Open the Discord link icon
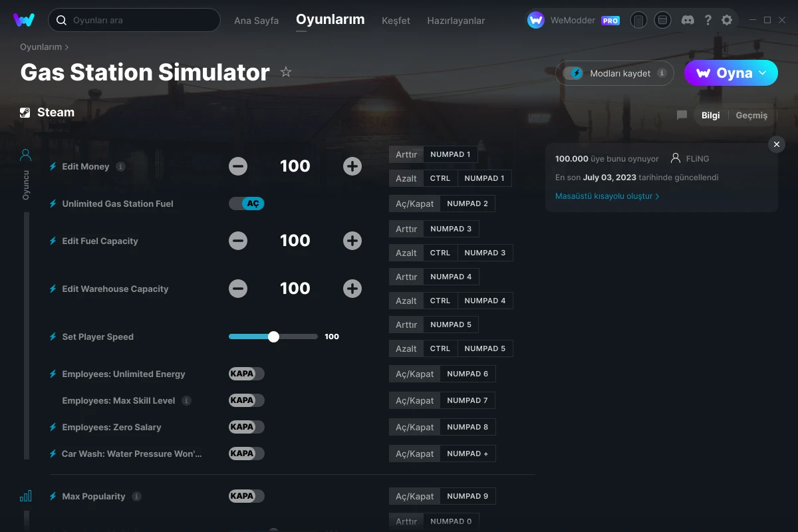Image resolution: width=798 pixels, height=532 pixels. click(x=688, y=20)
